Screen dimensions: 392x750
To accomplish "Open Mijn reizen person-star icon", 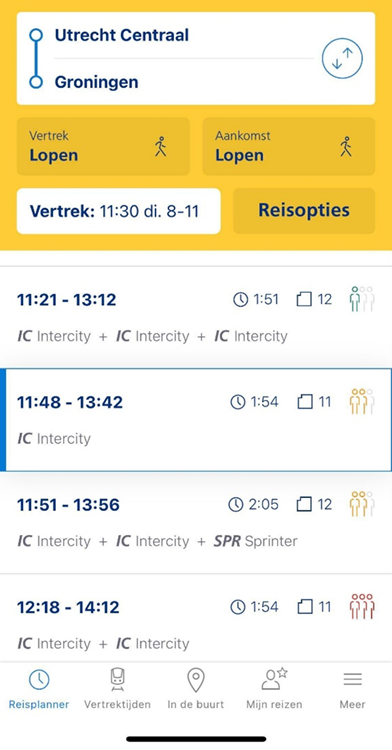I will coord(274,679).
